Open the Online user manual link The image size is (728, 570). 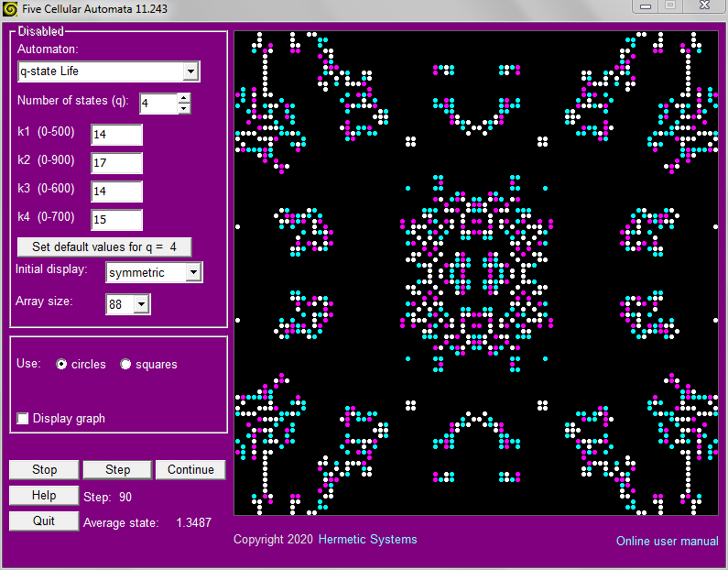click(668, 542)
